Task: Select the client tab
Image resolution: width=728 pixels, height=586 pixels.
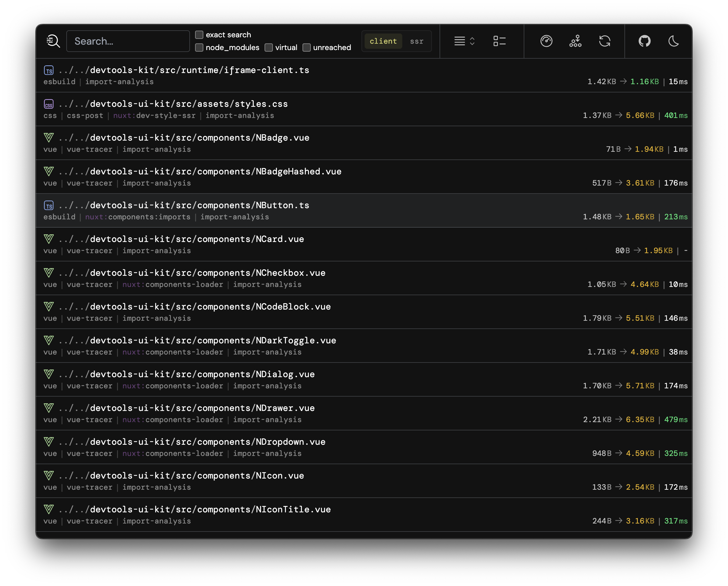Action: tap(383, 41)
